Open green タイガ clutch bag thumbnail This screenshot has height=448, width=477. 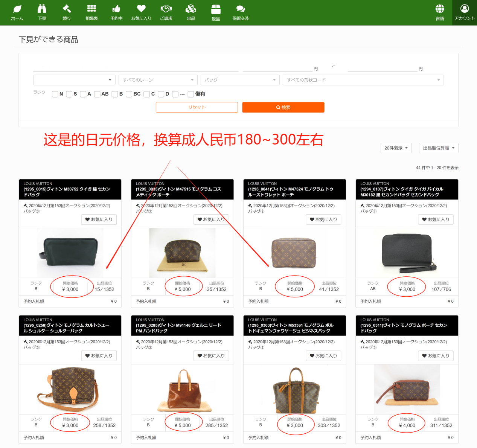(x=70, y=253)
